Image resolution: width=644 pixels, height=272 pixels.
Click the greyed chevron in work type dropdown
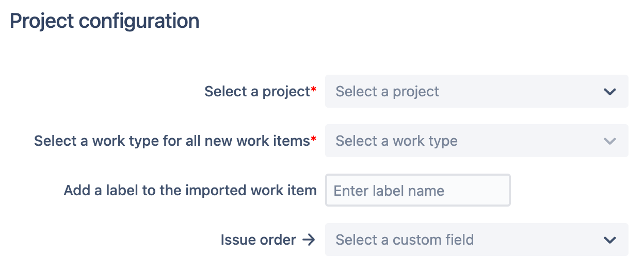[609, 141]
